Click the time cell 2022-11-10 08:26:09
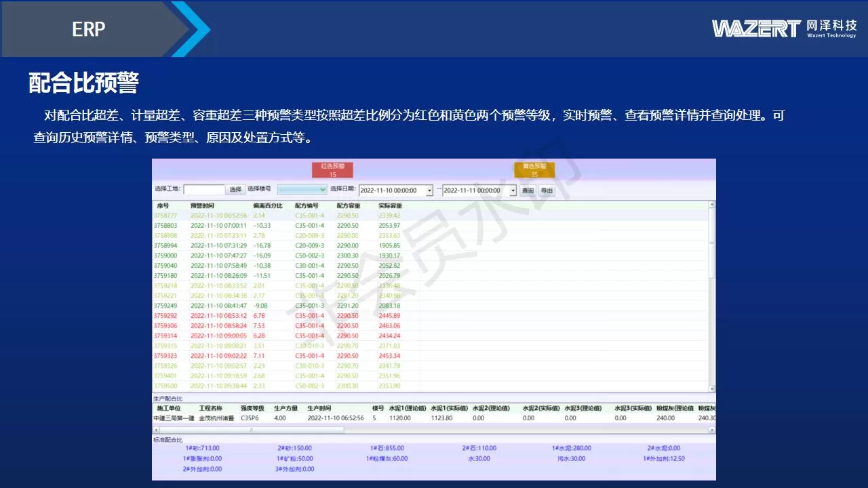The width and height of the screenshot is (868, 488). (x=218, y=276)
